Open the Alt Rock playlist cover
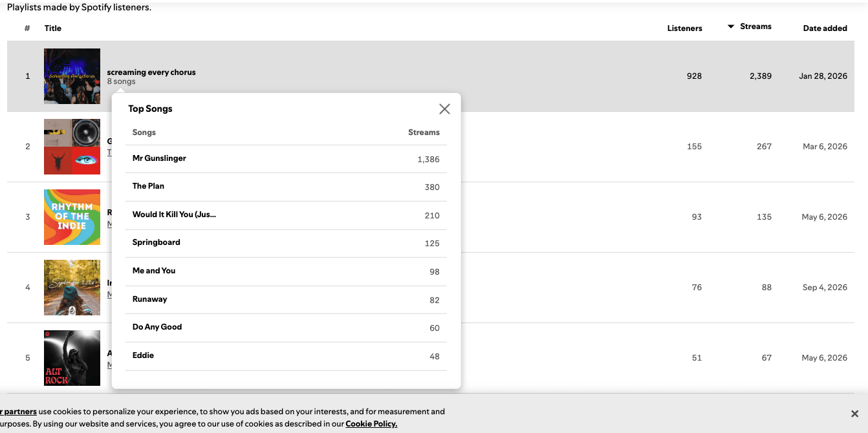 coord(72,358)
